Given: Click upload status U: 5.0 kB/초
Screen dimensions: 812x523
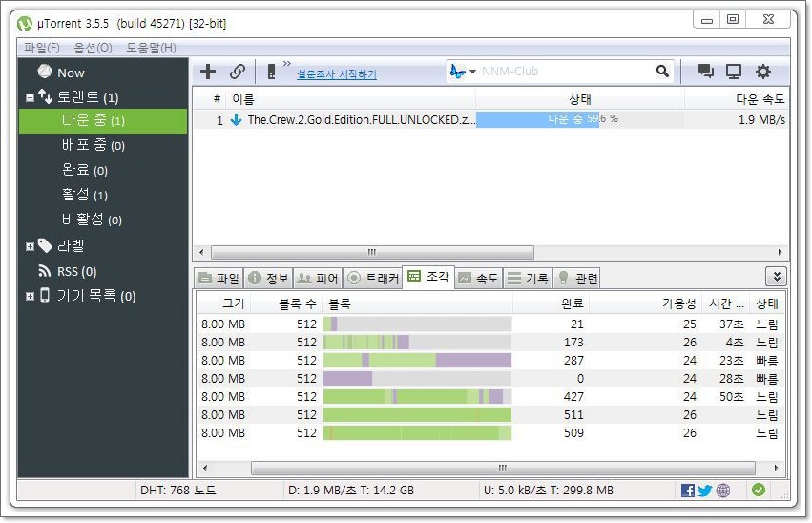Looking at the screenshot, I should (549, 490).
